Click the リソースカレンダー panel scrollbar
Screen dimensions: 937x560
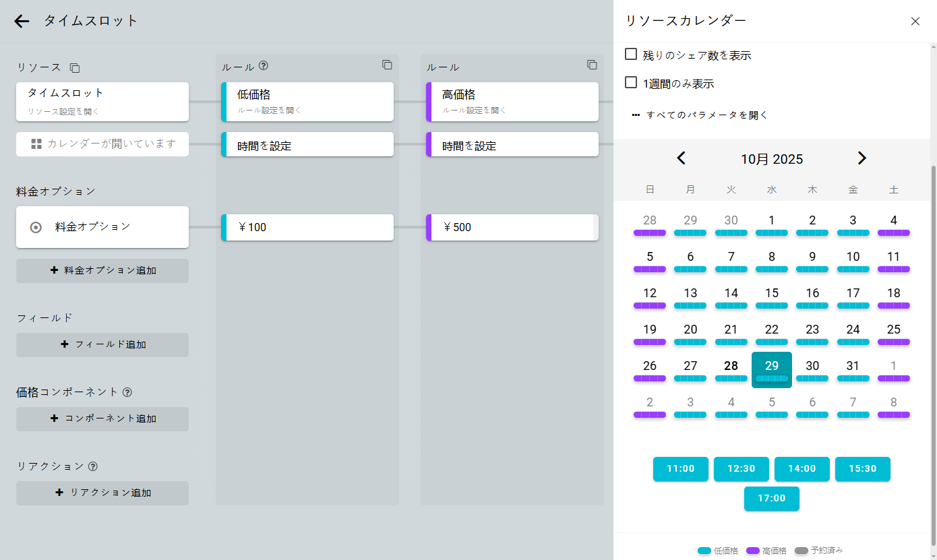(934, 354)
